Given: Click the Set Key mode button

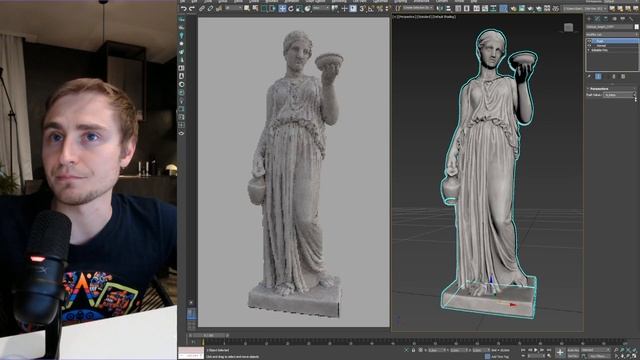Looking at the screenshot, I should (573, 356).
